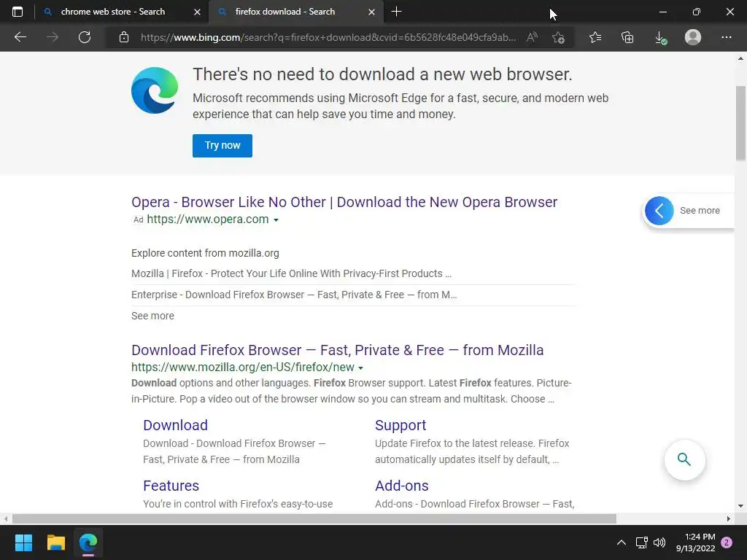Image resolution: width=747 pixels, height=560 pixels.
Task: Open Download Firefox Browser from Mozilla result
Action: (x=337, y=350)
